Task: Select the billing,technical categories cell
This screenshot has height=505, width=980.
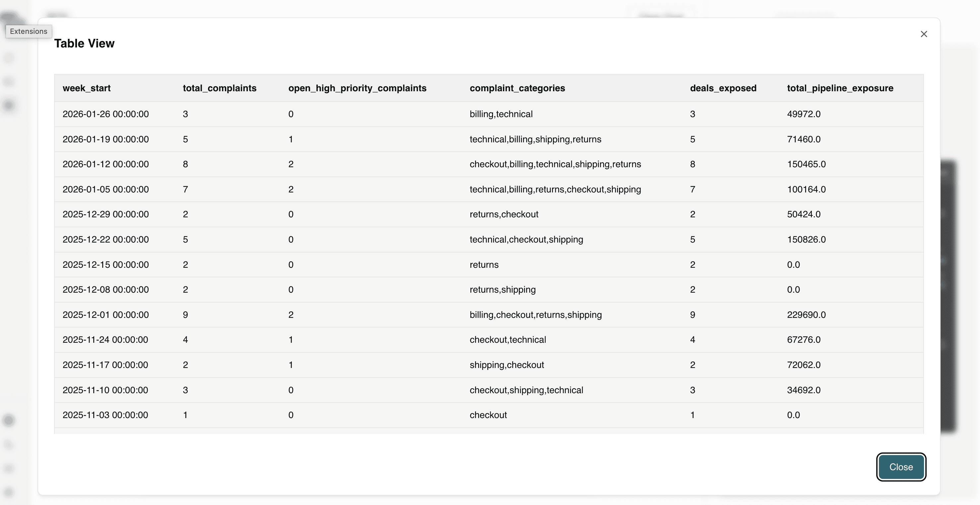Action: pos(501,114)
